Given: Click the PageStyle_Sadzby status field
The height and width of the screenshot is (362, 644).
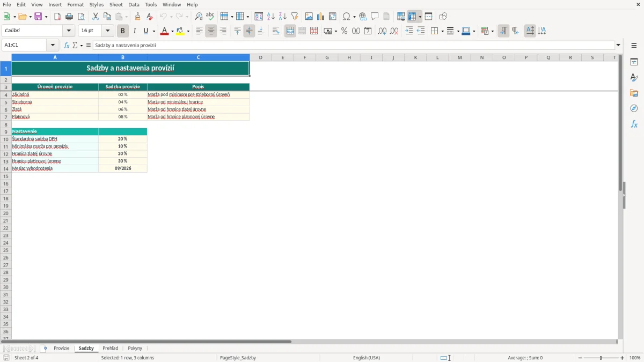Looking at the screenshot, I should (238, 358).
